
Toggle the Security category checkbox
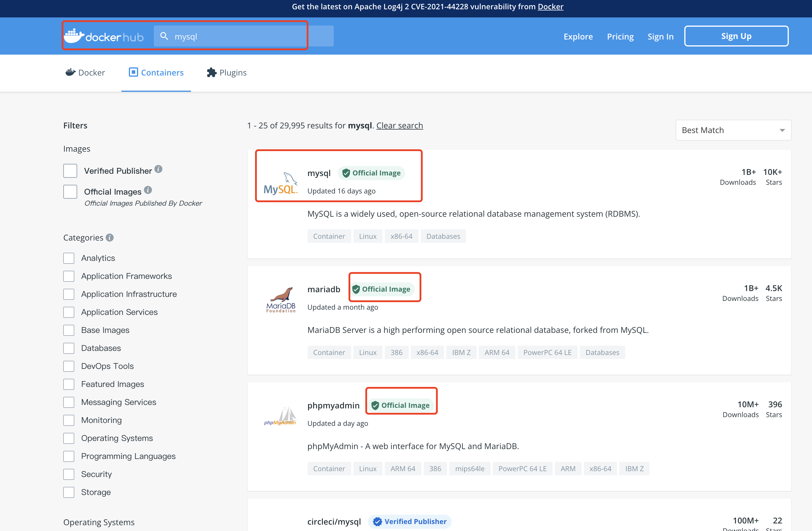click(68, 474)
